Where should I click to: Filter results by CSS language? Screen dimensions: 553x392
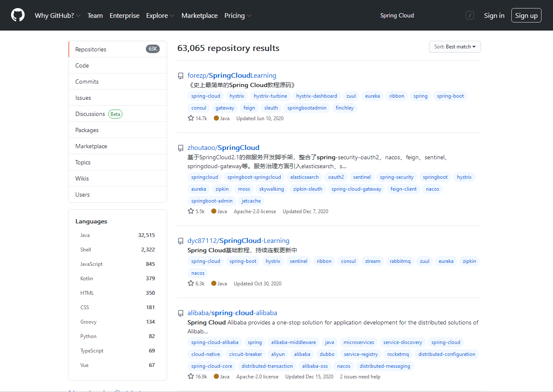click(x=117, y=307)
